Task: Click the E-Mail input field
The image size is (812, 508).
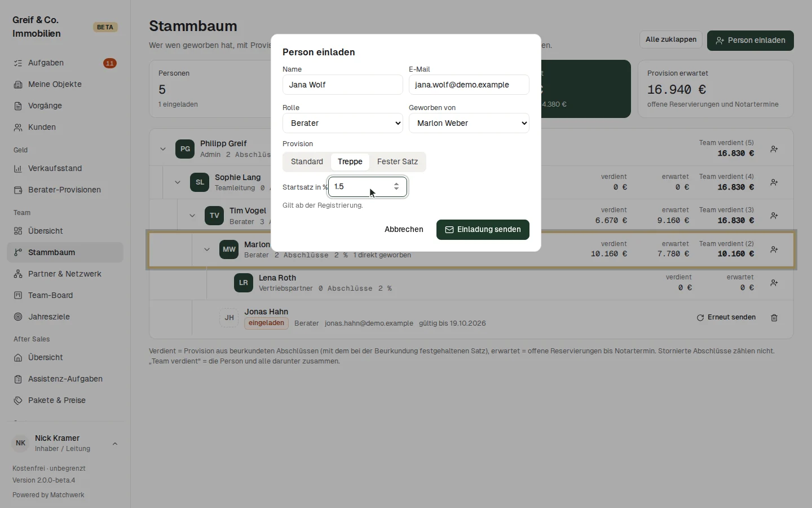Action: (469, 85)
